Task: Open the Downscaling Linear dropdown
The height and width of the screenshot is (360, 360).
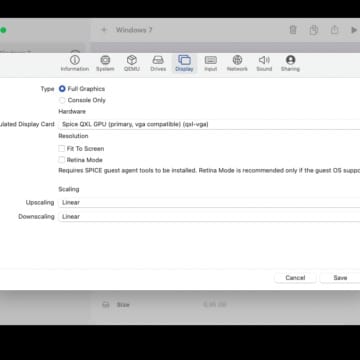Action: coord(209,216)
